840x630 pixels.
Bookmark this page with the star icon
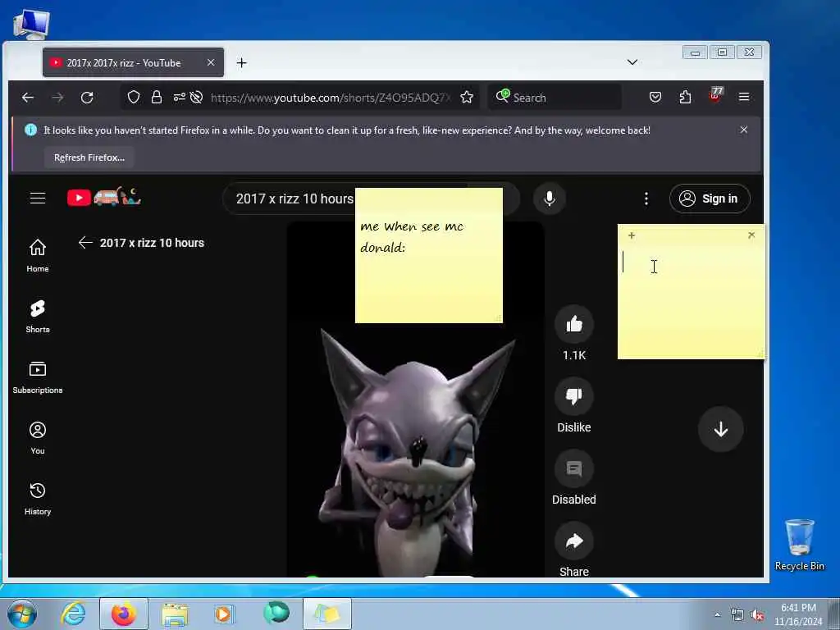click(x=467, y=97)
